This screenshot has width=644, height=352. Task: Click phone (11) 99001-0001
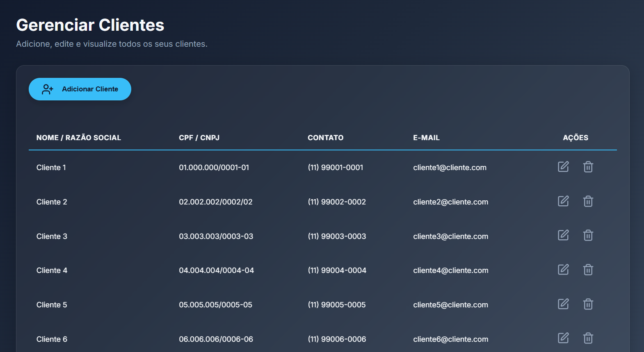(336, 168)
